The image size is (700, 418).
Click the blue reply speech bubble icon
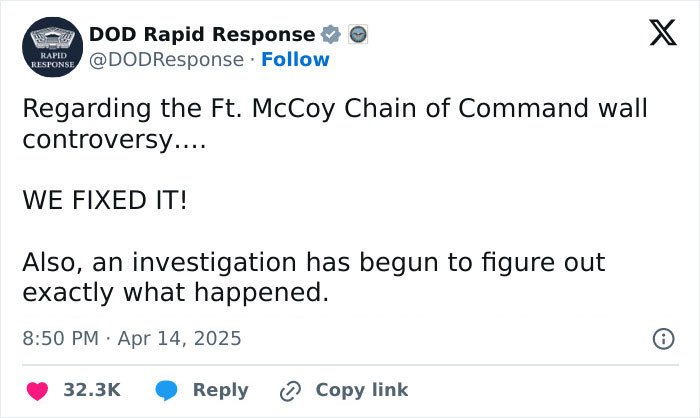(169, 390)
